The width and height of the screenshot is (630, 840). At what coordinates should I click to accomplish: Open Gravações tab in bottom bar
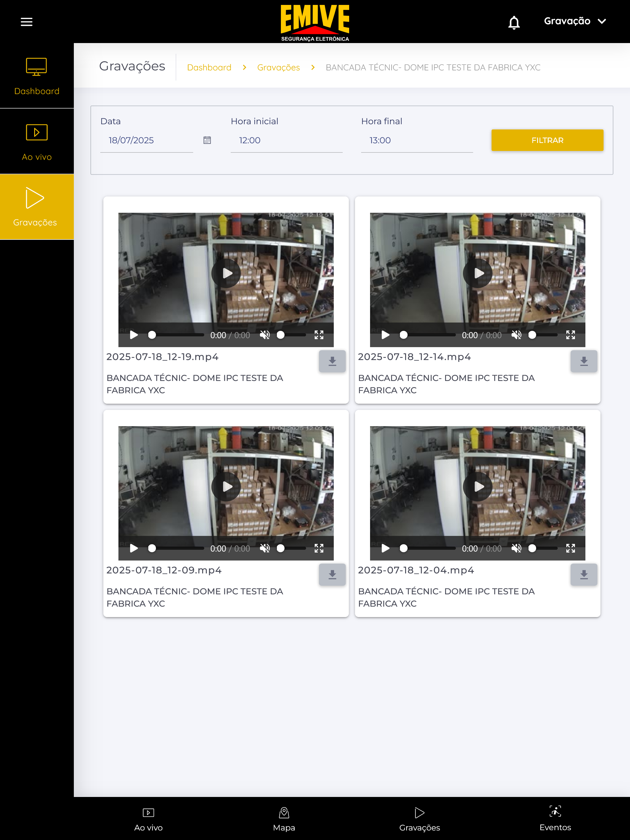[x=420, y=819]
